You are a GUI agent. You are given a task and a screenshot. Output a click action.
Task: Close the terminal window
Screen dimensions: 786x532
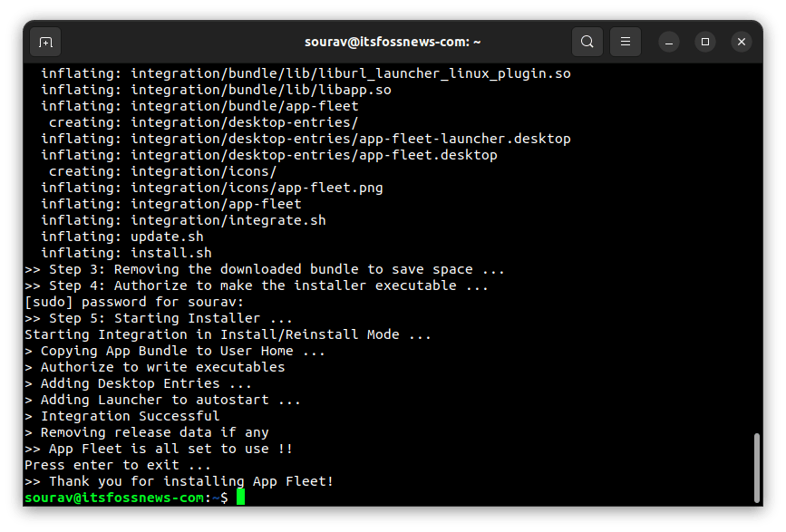742,42
